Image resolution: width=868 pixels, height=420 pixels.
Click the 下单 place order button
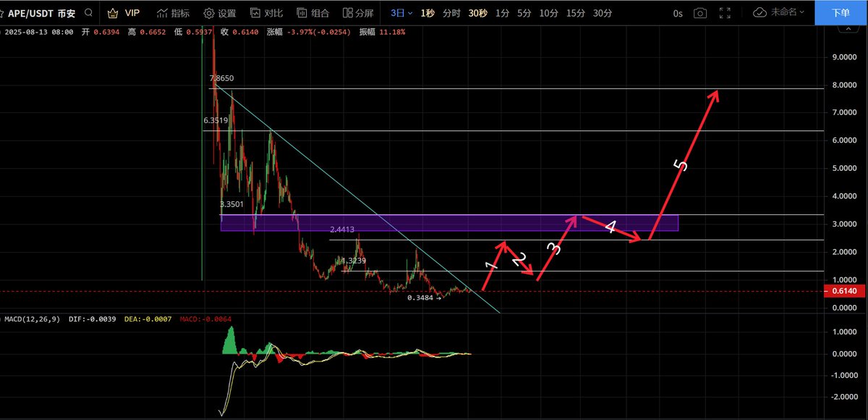click(x=841, y=12)
